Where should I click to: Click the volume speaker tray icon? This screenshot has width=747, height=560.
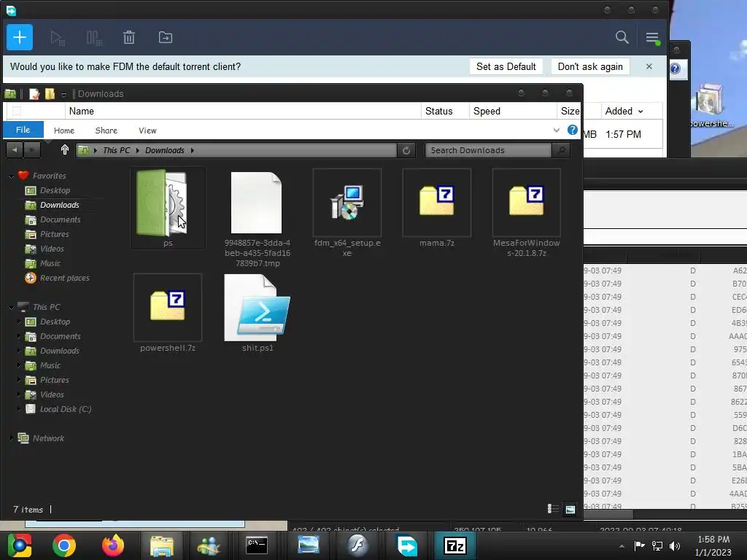click(x=675, y=545)
